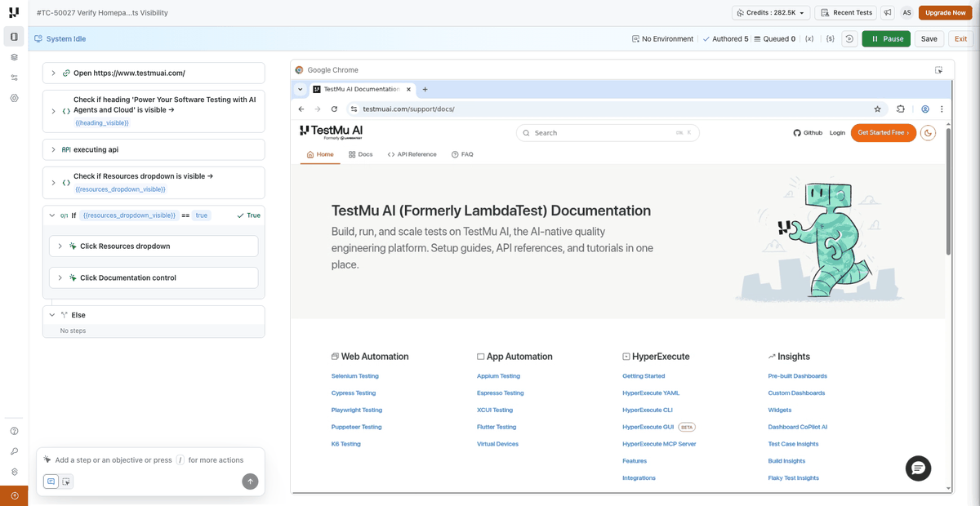
Task: Collapse the If condition block
Action: (x=53, y=215)
